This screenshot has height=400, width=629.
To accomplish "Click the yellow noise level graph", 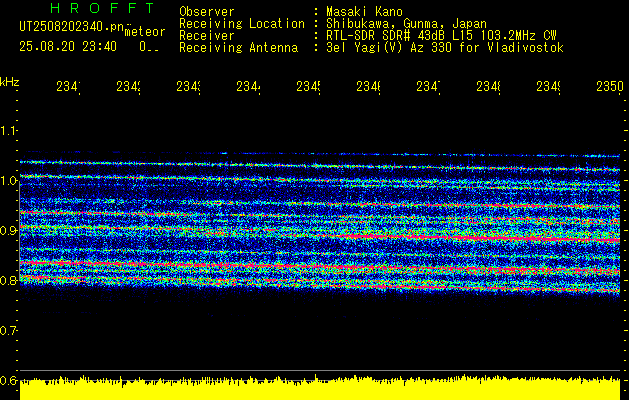I will 320,388.
